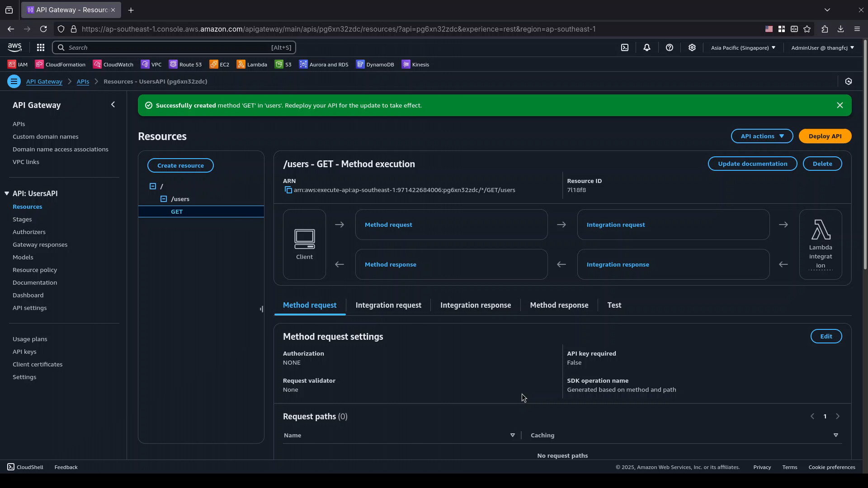
Task: Open Route 53 service shortcut
Action: pos(185,65)
